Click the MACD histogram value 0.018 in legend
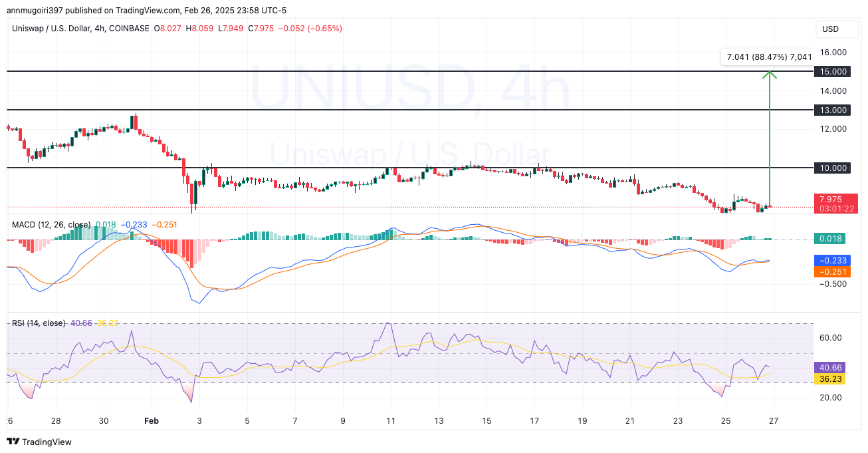 coord(106,225)
